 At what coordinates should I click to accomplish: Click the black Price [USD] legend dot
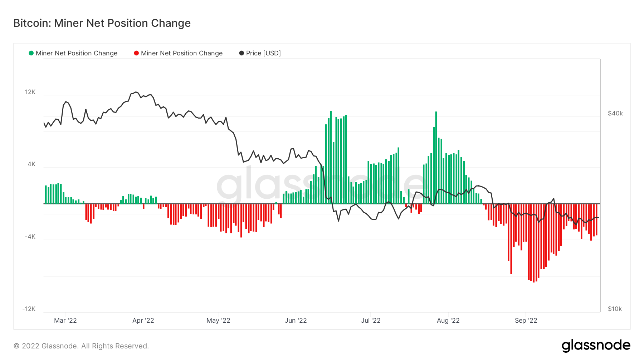click(x=241, y=53)
